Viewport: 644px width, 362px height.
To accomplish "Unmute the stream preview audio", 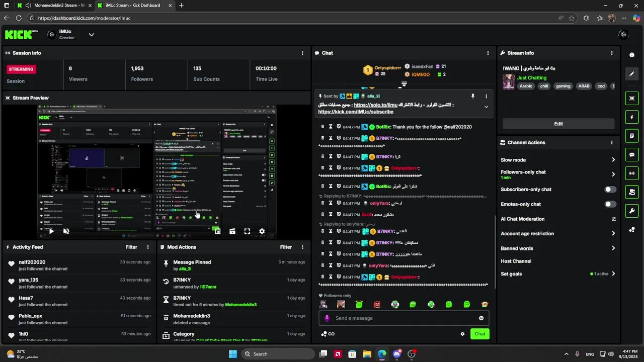I will tap(66, 231).
